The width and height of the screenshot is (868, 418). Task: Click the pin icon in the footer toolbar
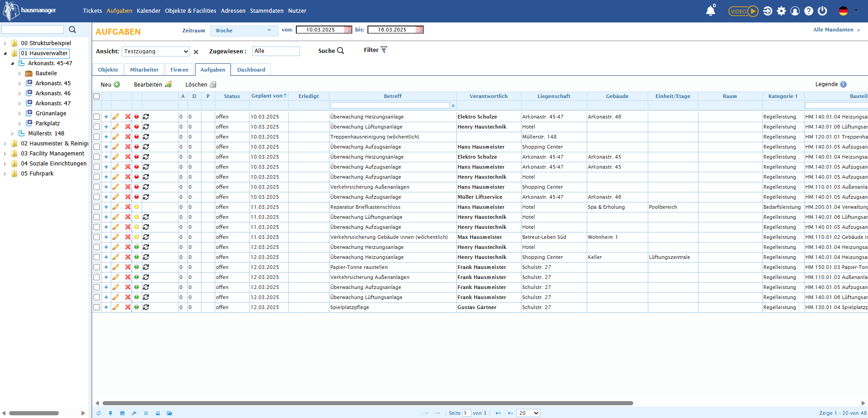[110, 413]
